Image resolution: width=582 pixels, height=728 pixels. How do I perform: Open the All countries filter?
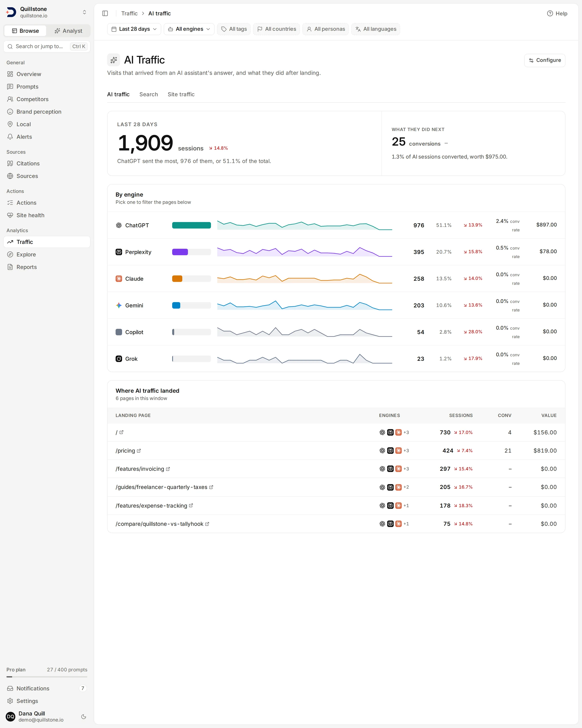pyautogui.click(x=277, y=29)
